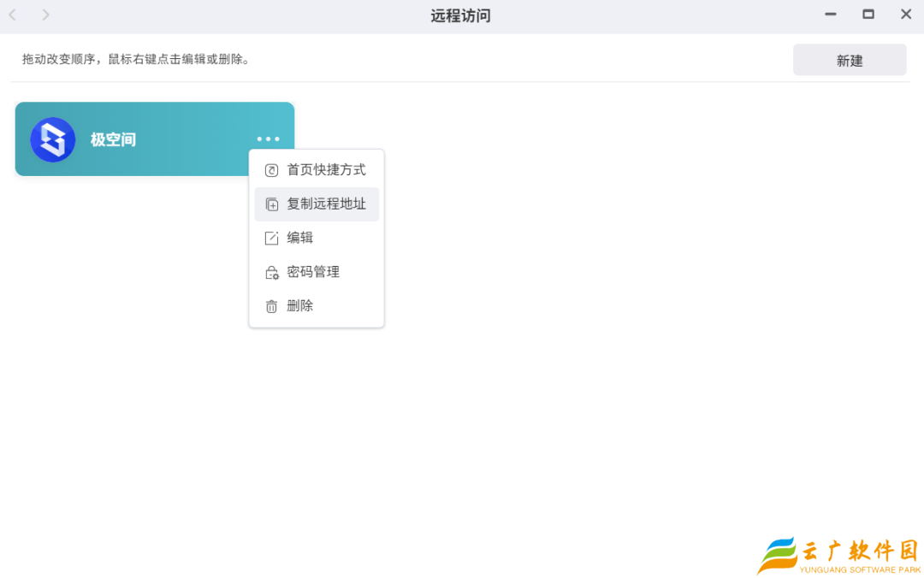Click the 极空间 card name text
This screenshot has width=924, height=578.
coord(113,139)
